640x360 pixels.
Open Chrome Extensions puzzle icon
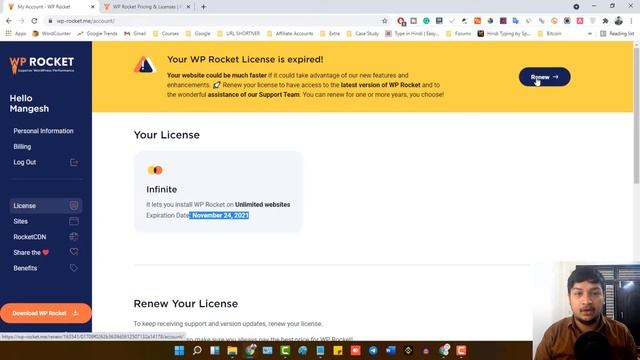coord(605,21)
